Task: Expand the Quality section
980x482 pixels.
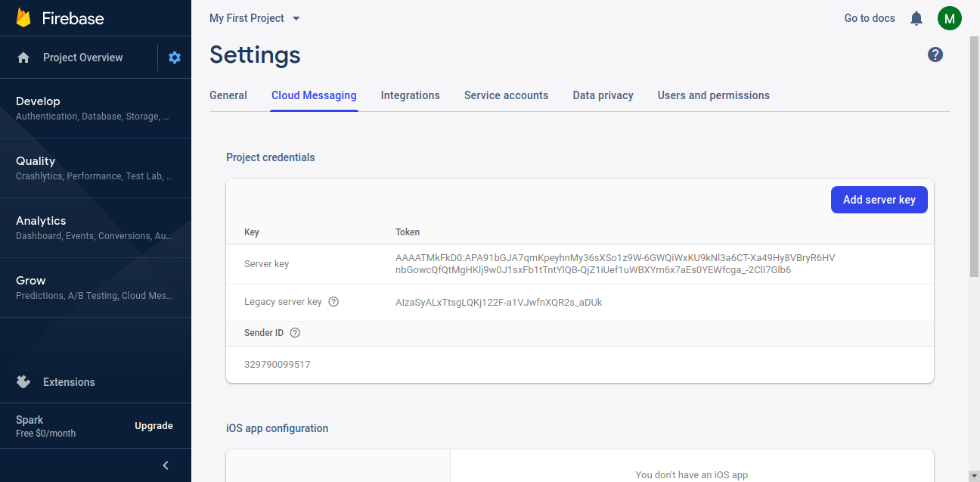Action: click(95, 168)
